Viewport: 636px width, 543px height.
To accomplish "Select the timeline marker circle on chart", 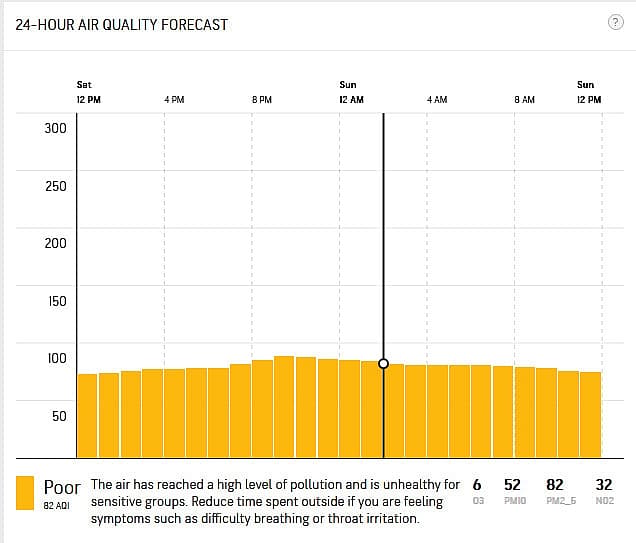I will tap(383, 363).
